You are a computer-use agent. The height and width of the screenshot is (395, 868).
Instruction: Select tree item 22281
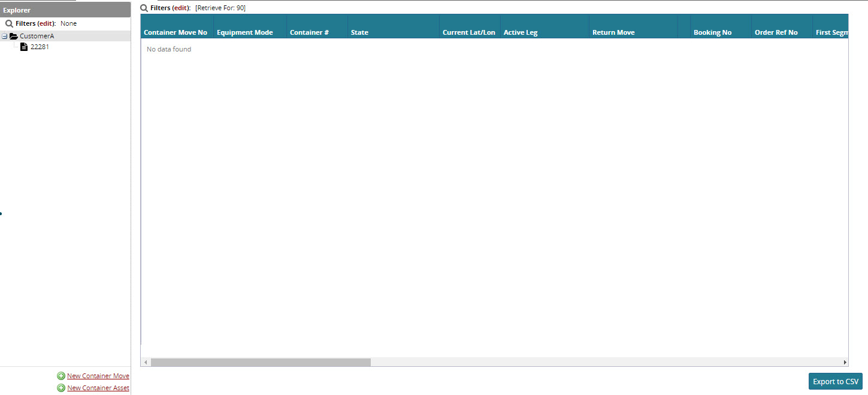point(40,47)
